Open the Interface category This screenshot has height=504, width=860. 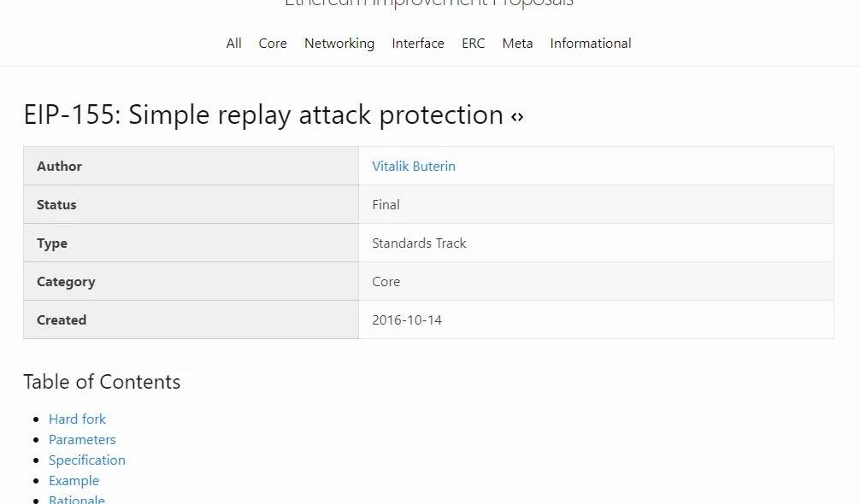click(418, 44)
